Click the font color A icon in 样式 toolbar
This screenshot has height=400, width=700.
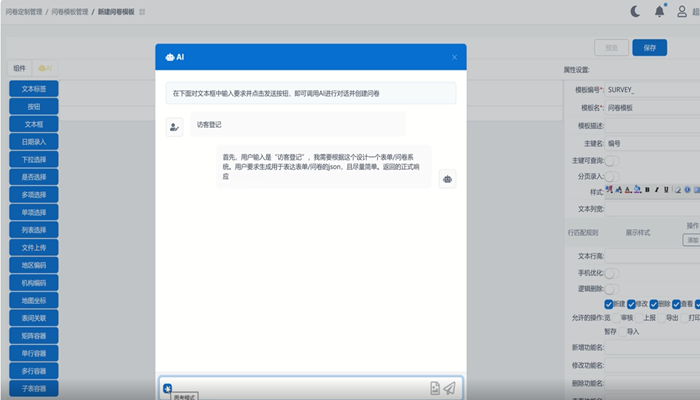628,190
